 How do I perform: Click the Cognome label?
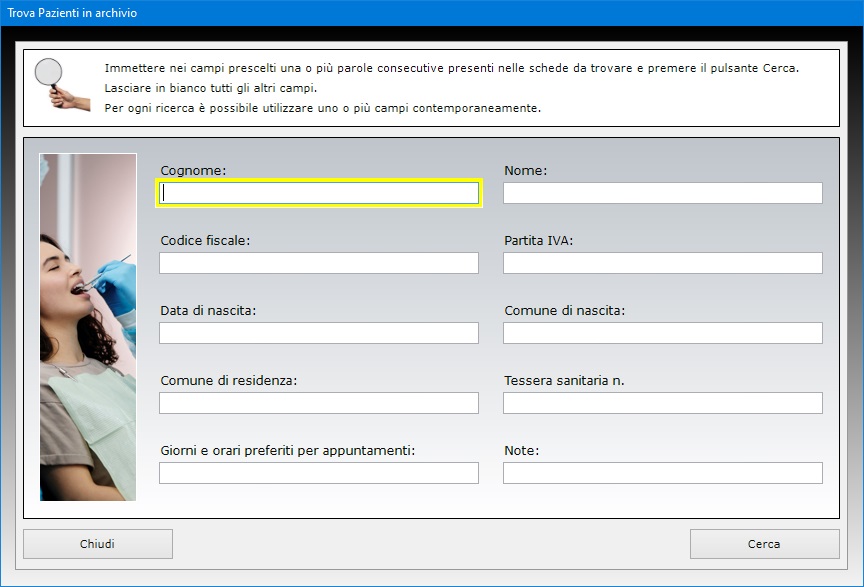pyautogui.click(x=193, y=171)
